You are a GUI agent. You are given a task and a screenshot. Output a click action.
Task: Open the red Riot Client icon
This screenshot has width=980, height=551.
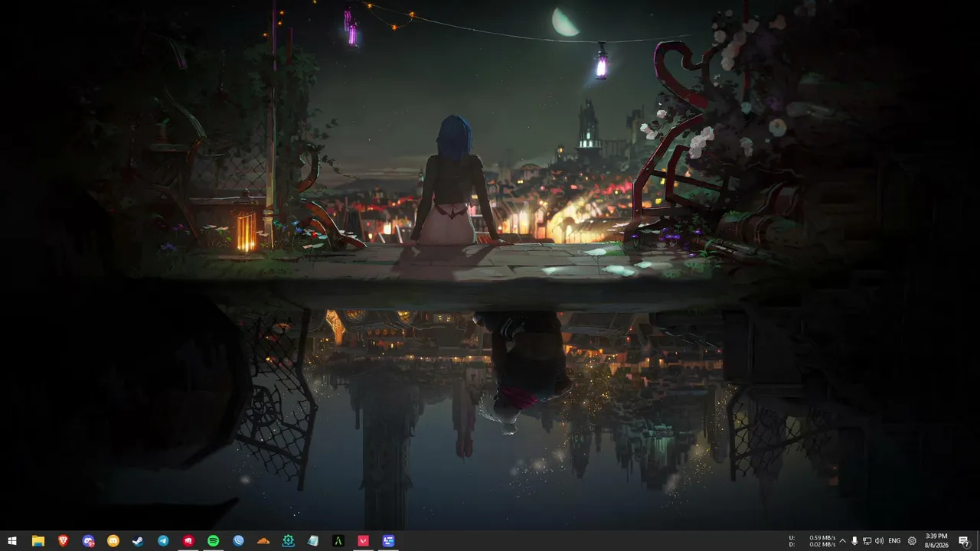tap(188, 541)
